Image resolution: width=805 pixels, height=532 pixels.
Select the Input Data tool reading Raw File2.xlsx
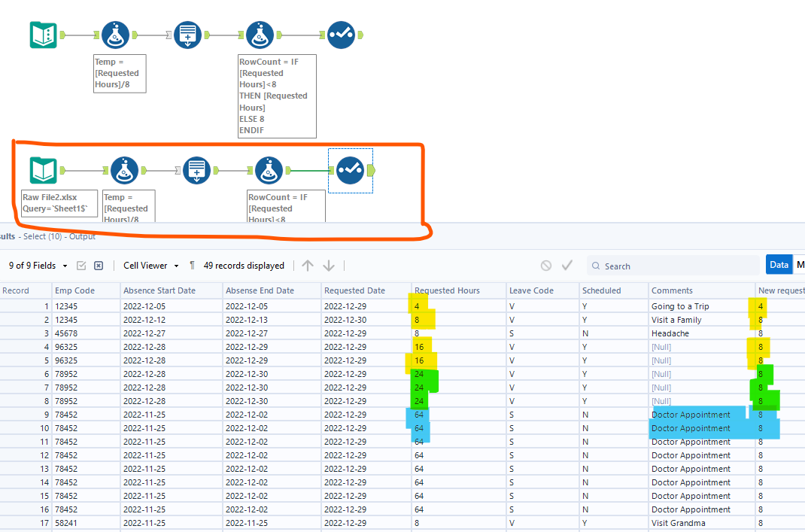coord(43,171)
